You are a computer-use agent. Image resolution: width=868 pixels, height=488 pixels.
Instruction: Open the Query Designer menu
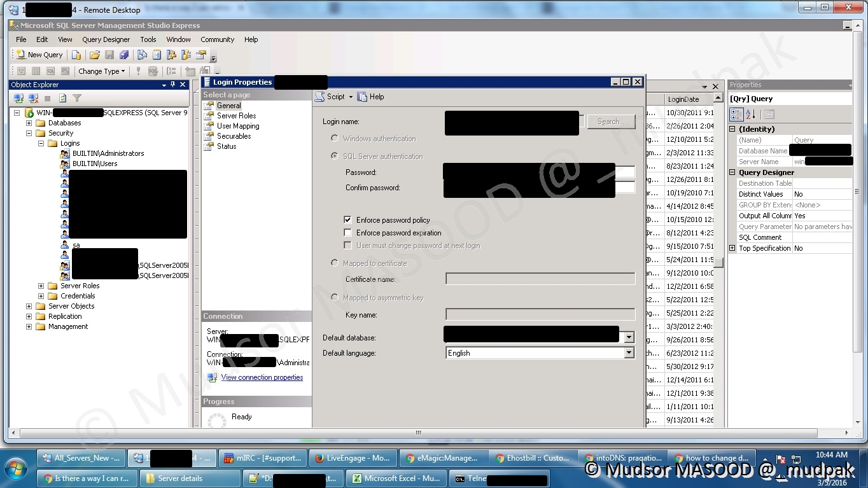[106, 39]
